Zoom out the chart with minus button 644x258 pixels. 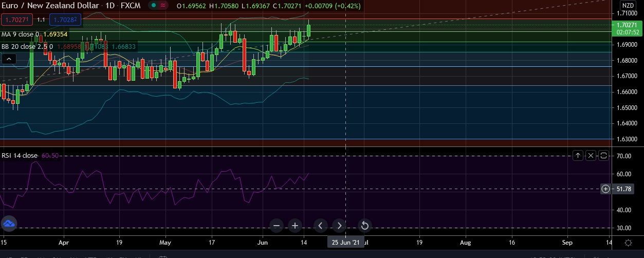pos(277,225)
